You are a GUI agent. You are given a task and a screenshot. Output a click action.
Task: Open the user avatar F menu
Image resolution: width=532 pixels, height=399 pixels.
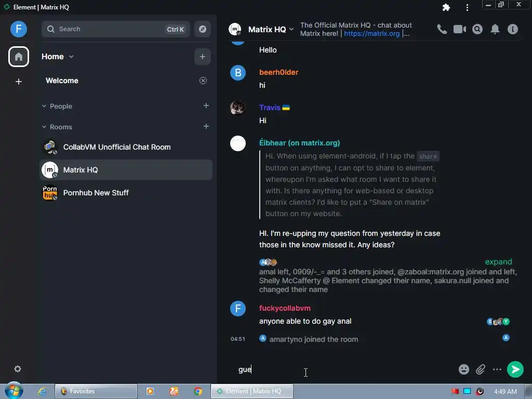tap(19, 29)
